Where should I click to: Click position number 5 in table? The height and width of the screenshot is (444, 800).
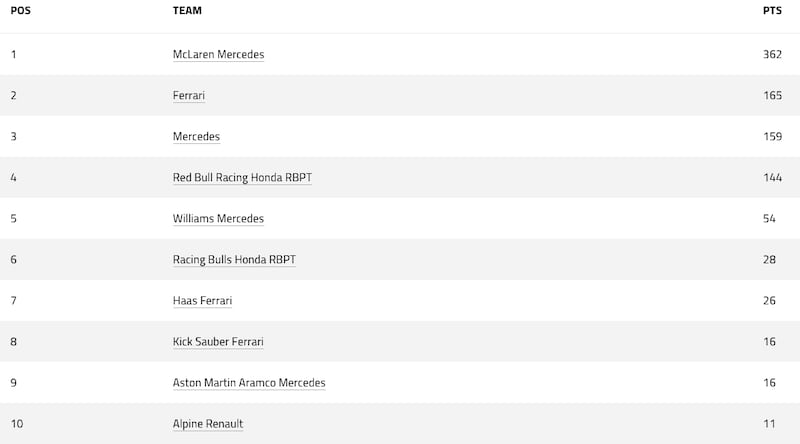[14, 218]
